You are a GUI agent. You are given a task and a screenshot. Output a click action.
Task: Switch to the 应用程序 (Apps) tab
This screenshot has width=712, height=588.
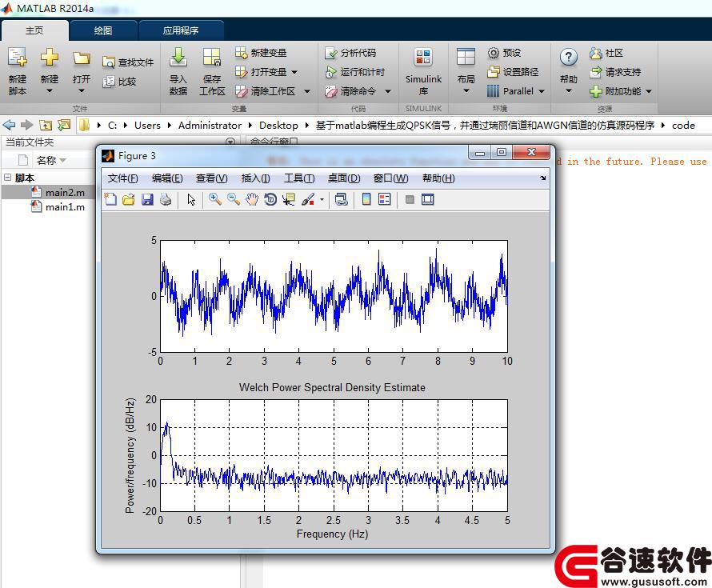[x=181, y=30]
